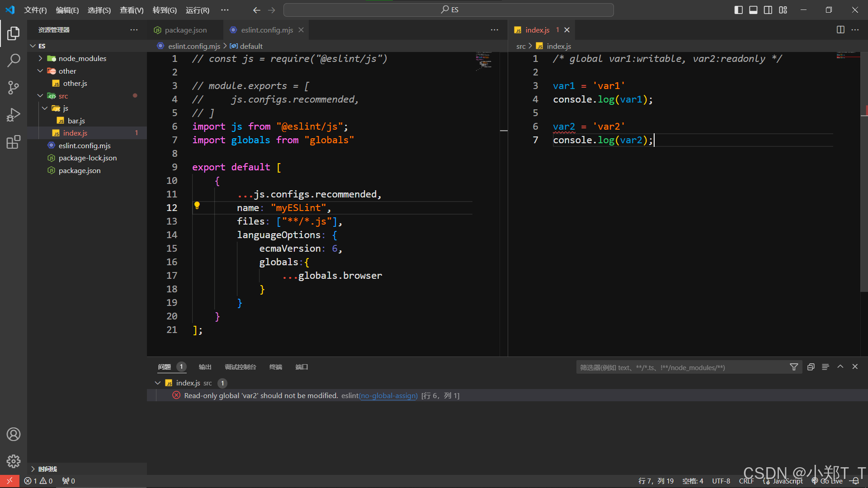Open the Extensions view

14,142
